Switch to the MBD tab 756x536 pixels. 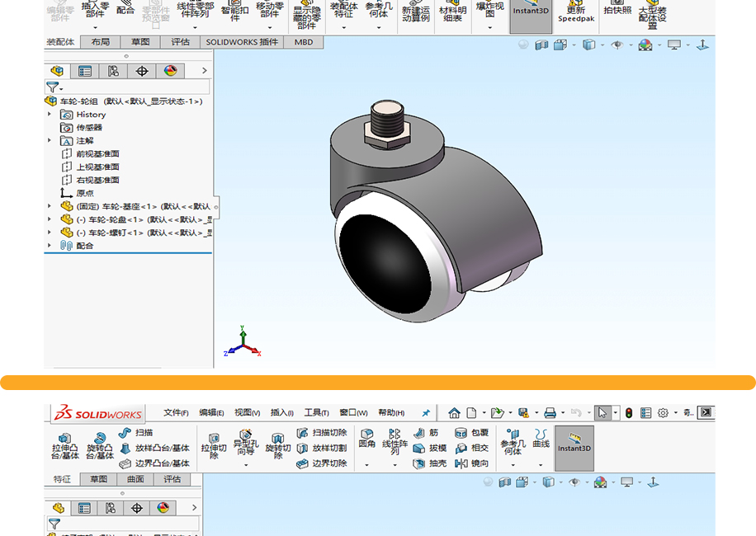coord(304,42)
